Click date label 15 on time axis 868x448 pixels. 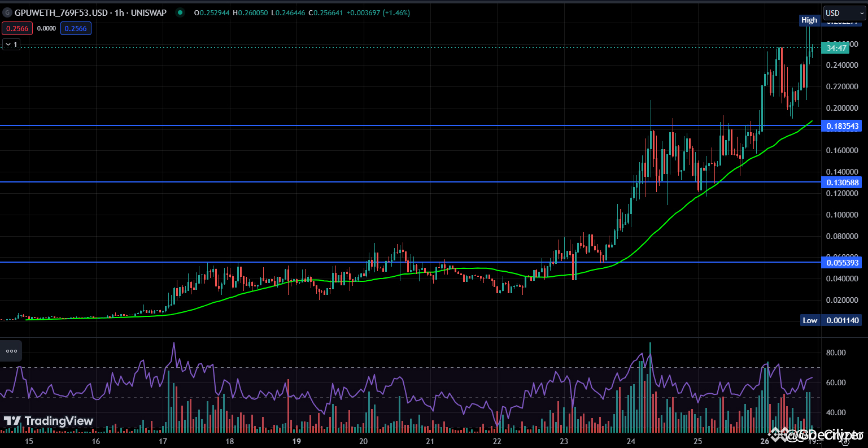29,441
